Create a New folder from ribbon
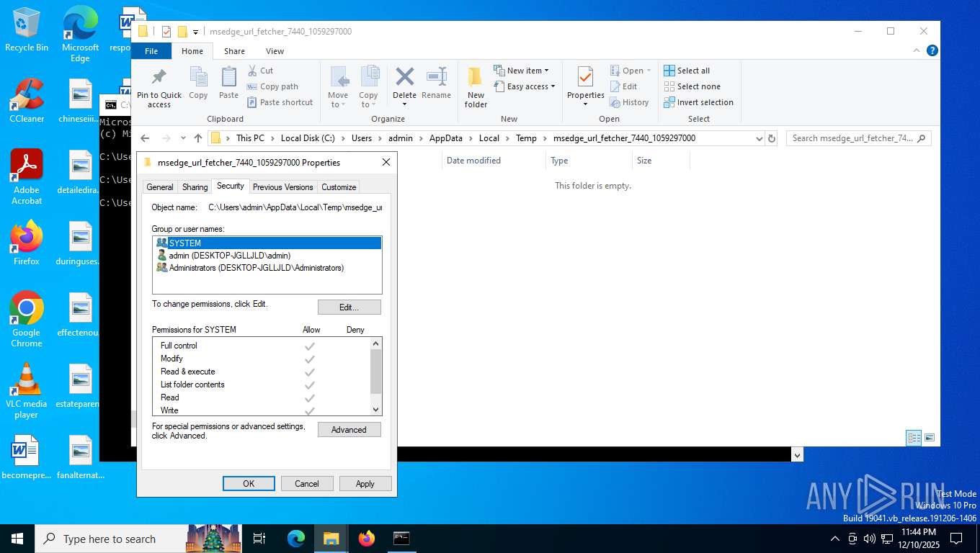The height and width of the screenshot is (553, 980). coord(476,87)
